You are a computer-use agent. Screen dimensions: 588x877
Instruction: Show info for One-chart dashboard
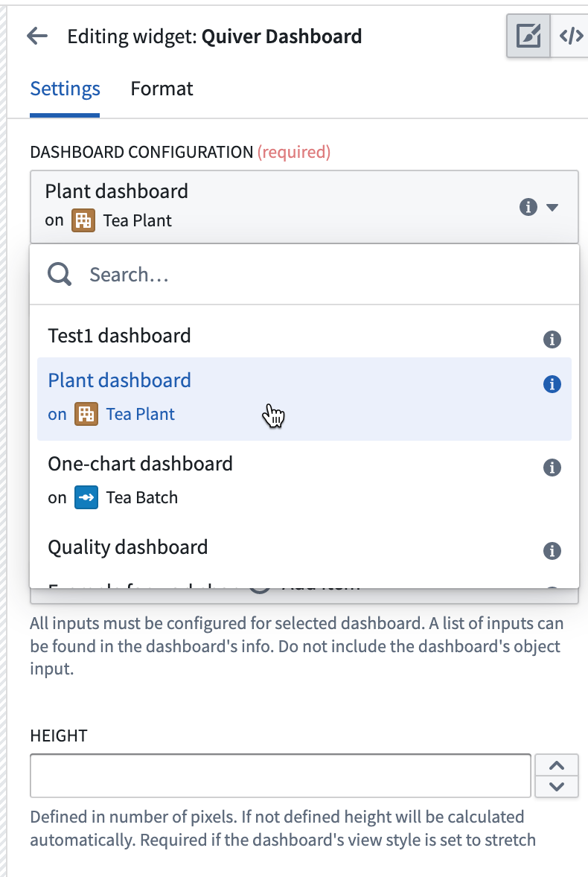(552, 467)
